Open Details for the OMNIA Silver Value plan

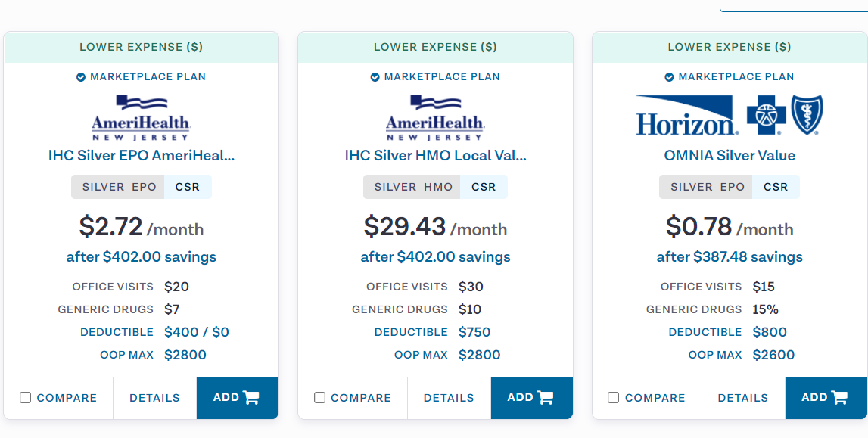(743, 398)
